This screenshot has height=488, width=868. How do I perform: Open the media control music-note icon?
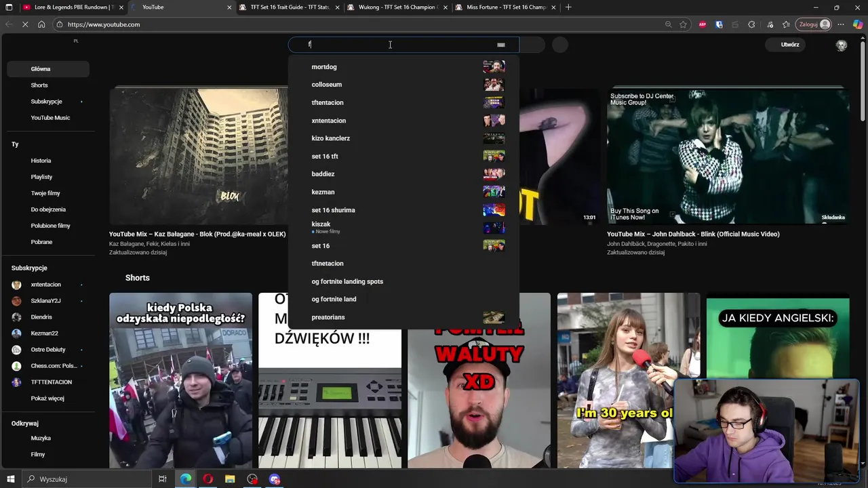point(770,24)
